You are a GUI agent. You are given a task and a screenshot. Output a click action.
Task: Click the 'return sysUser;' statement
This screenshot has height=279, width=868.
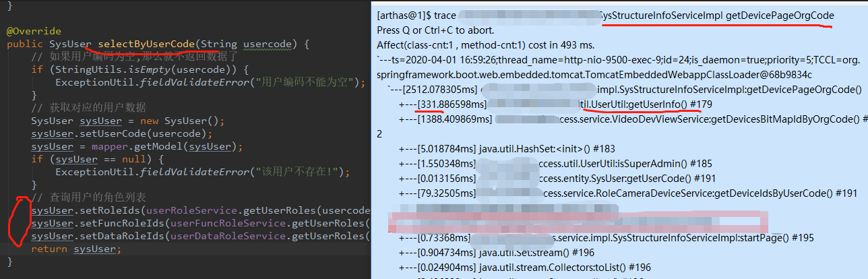76,249
